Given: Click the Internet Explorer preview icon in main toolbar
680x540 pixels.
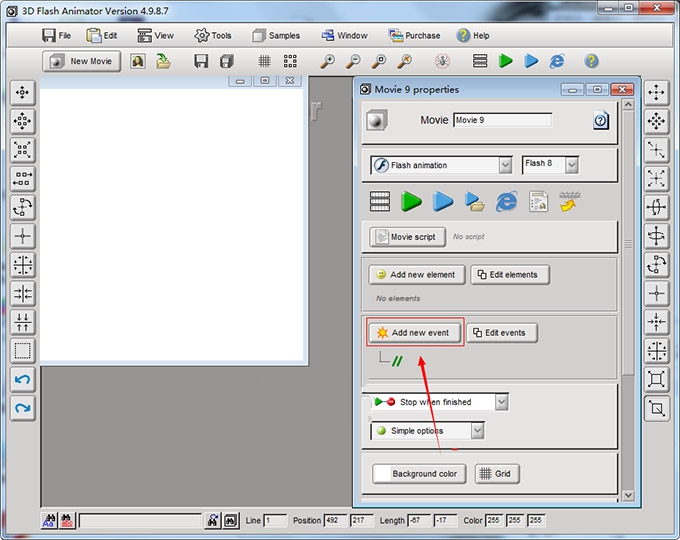Looking at the screenshot, I should (557, 61).
